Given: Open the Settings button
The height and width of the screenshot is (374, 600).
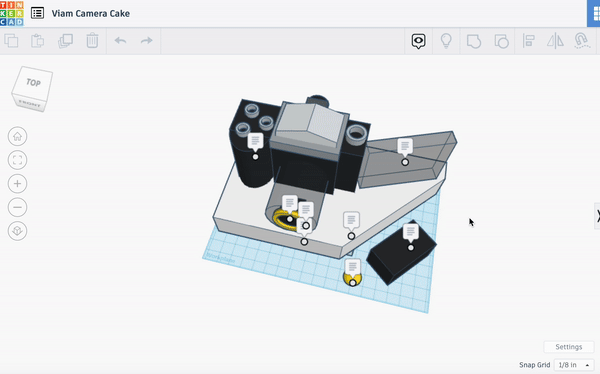Looking at the screenshot, I should [x=569, y=347].
